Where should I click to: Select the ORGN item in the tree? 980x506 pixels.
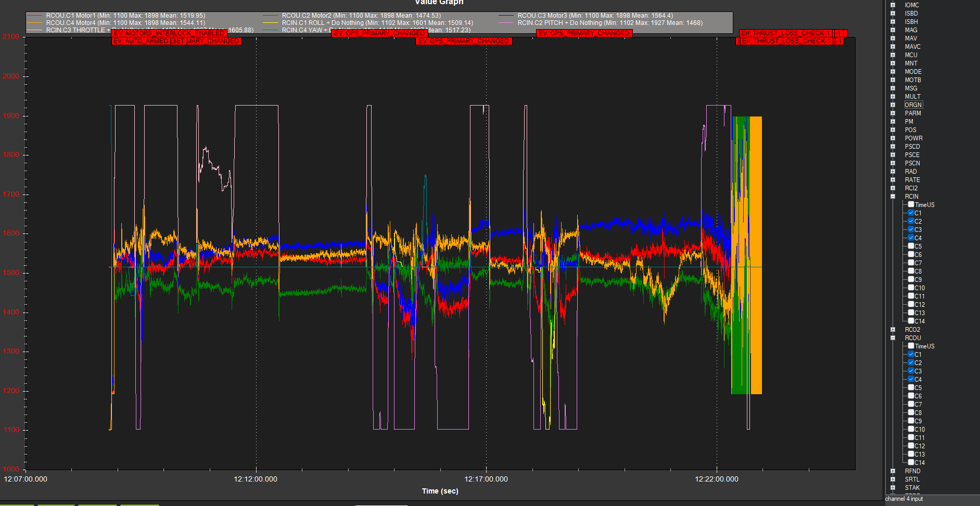(913, 105)
